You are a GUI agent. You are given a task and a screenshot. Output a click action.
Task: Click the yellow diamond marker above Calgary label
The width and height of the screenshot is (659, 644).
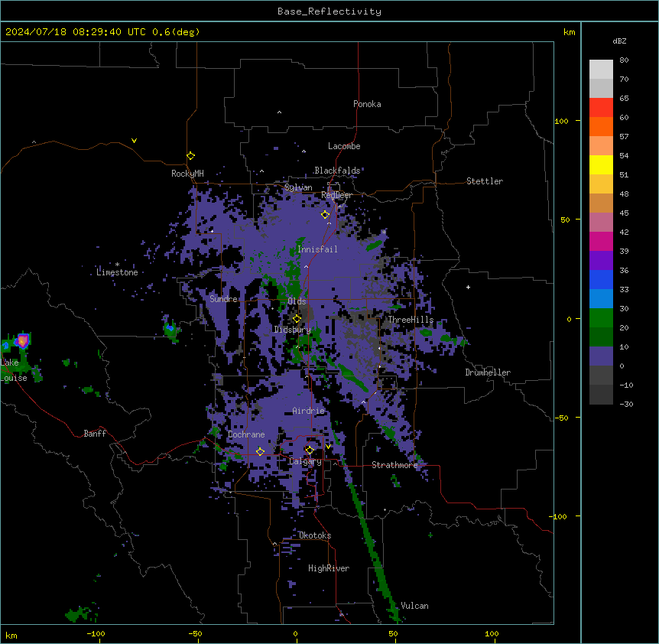[310, 450]
